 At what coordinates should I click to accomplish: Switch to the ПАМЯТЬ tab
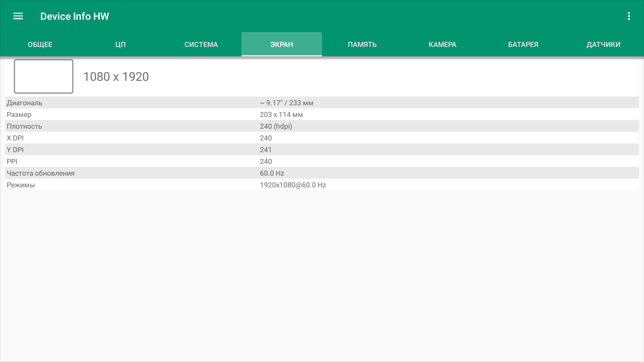[362, 45]
